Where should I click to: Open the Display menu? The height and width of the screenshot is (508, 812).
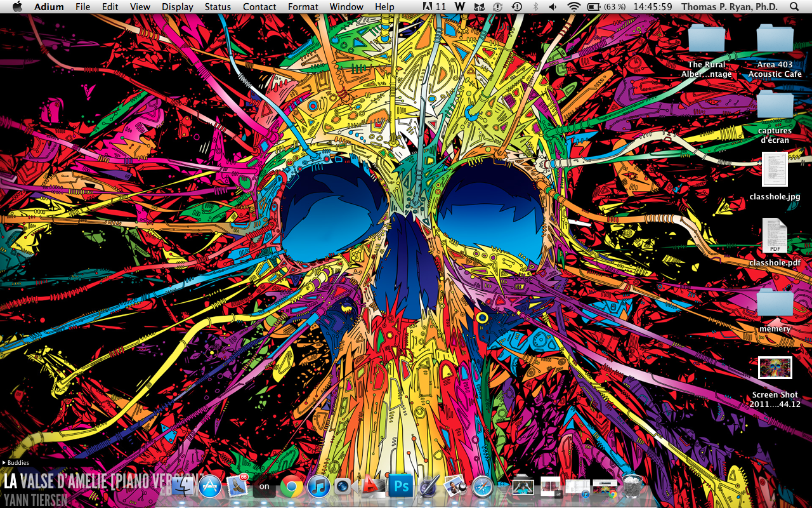point(178,7)
